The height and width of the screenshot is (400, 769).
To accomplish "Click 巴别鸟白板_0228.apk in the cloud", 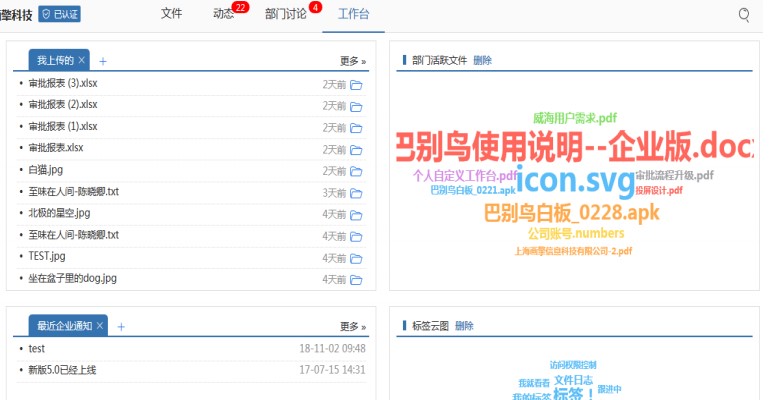I will tap(572, 213).
